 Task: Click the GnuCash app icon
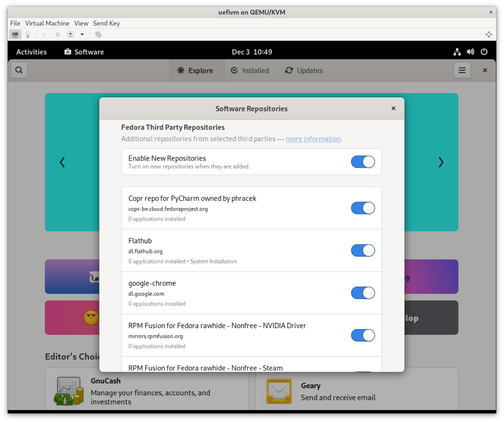(69, 391)
